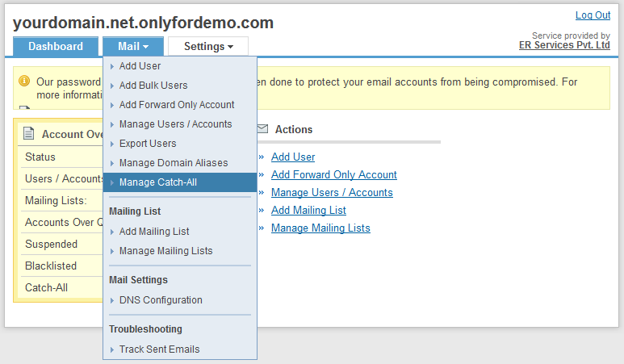Open the Mail dropdown menu
The height and width of the screenshot is (364, 624).
coord(132,47)
